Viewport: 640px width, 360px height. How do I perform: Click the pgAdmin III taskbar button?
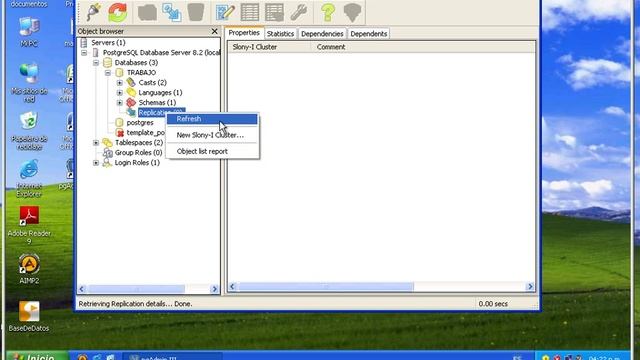coord(172,357)
